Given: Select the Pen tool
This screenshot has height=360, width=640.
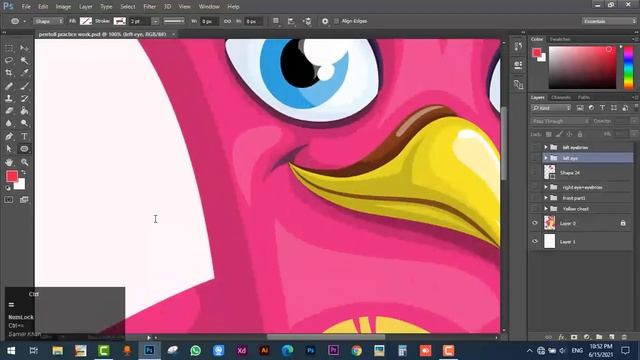Looking at the screenshot, I should 9,136.
